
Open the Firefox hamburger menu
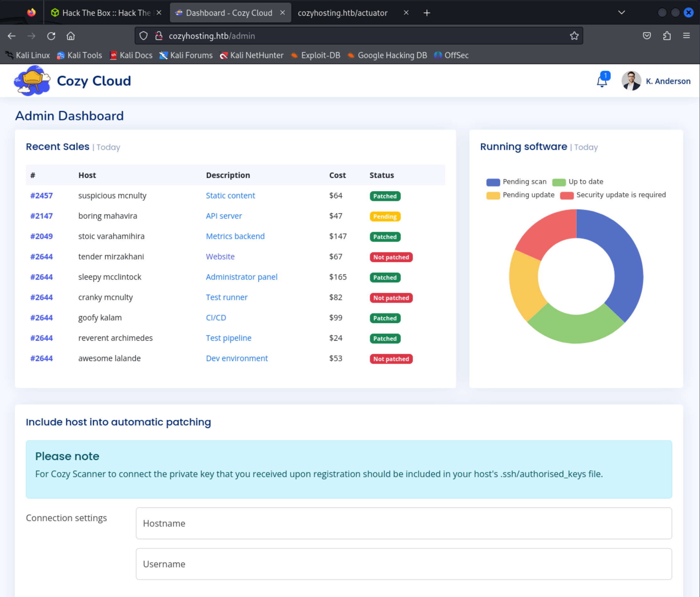(x=686, y=36)
